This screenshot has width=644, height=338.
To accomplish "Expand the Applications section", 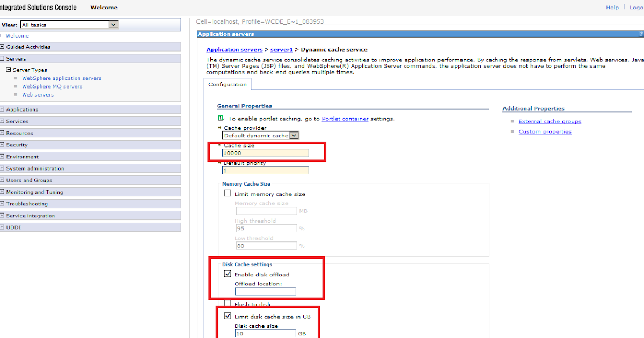I will 5,109.
